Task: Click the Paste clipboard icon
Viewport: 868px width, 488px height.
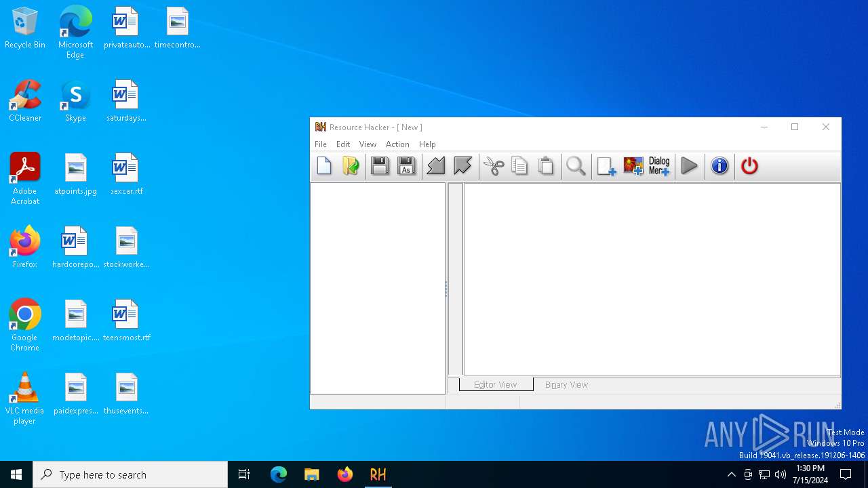Action: tap(546, 166)
